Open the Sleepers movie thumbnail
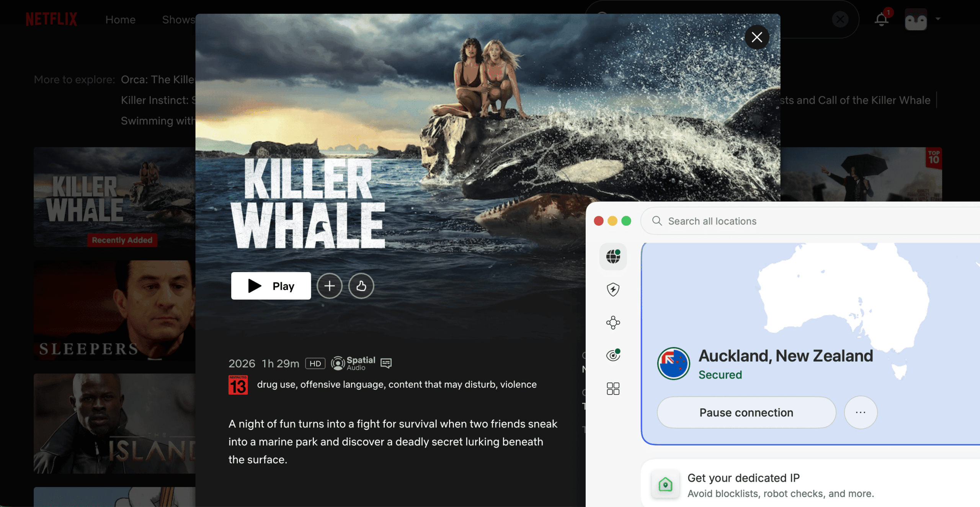980x507 pixels. point(114,310)
